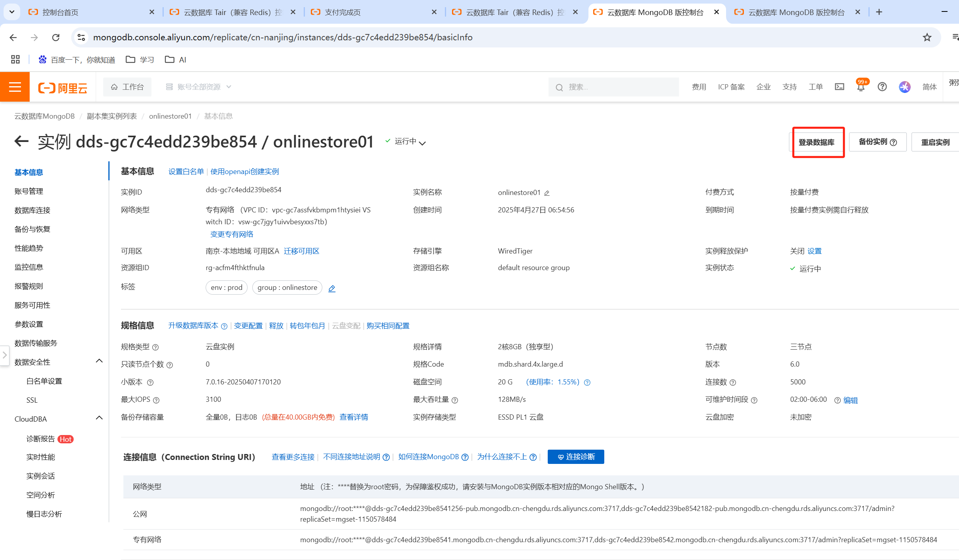Open help icon next to 只读节点个数
Viewport: 959px width, 560px height.
click(x=170, y=365)
